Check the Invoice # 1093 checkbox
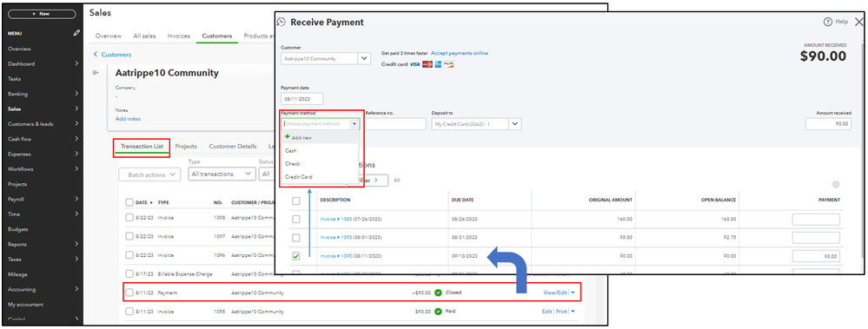The height and width of the screenshot is (329, 868). [295, 238]
